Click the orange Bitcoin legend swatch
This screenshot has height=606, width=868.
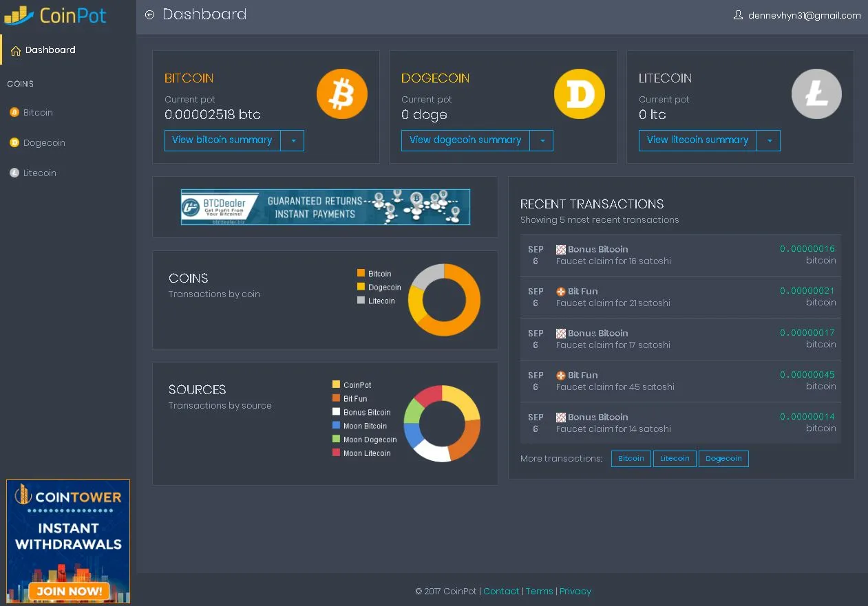coord(361,273)
